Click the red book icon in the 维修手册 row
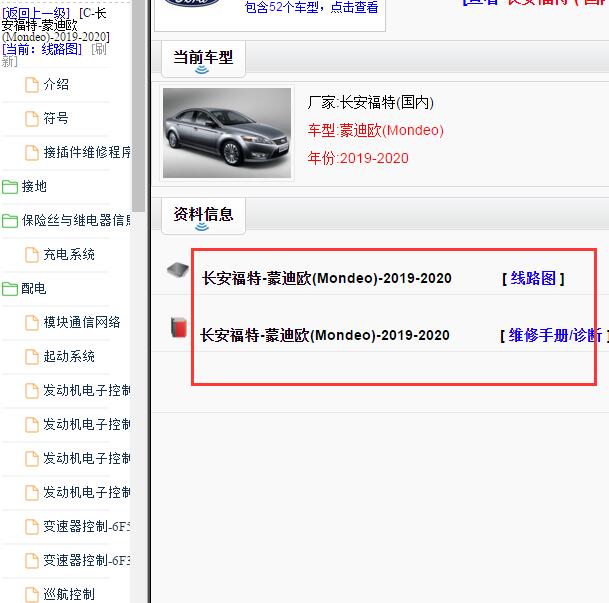The height and width of the screenshot is (603, 609). coord(179,327)
